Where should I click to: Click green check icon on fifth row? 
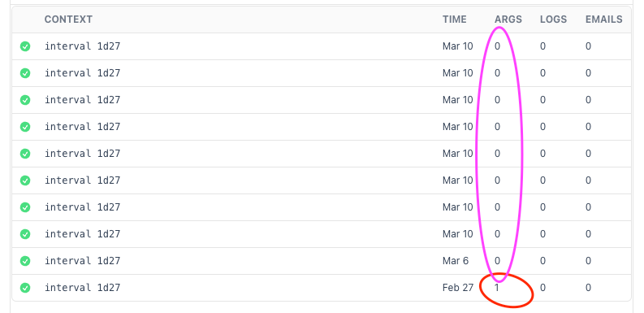25,154
